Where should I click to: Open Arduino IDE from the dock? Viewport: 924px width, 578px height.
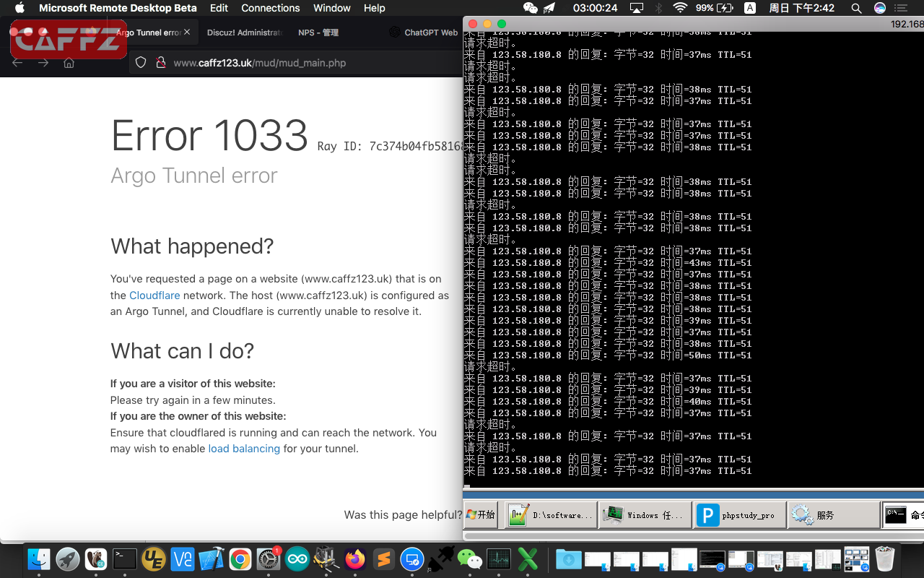tap(297, 559)
